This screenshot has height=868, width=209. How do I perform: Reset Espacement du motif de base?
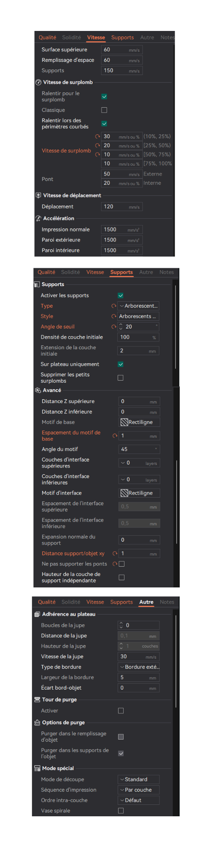pyautogui.click(x=115, y=436)
